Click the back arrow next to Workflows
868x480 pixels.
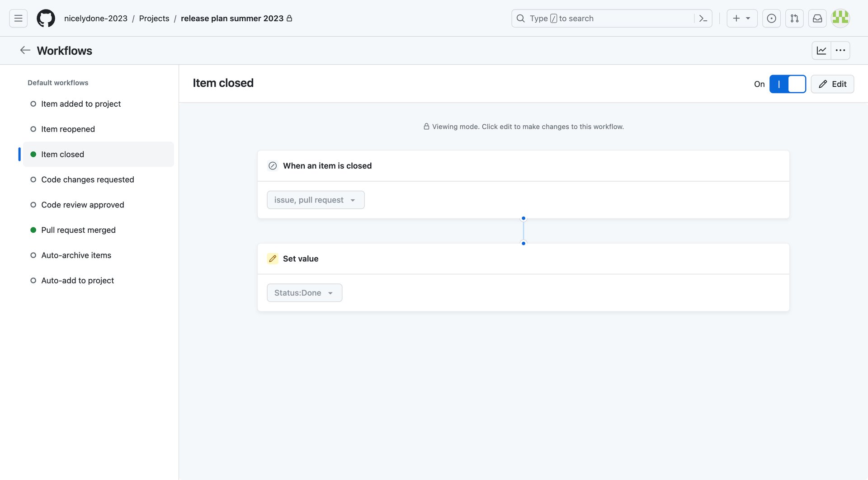tap(25, 50)
